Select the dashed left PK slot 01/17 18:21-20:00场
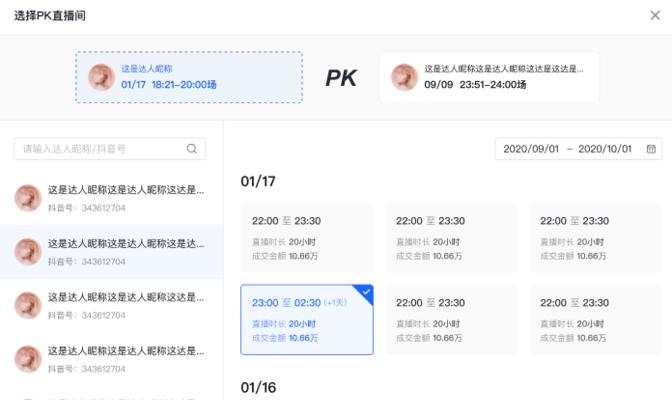The height and width of the screenshot is (400, 672). point(189,77)
